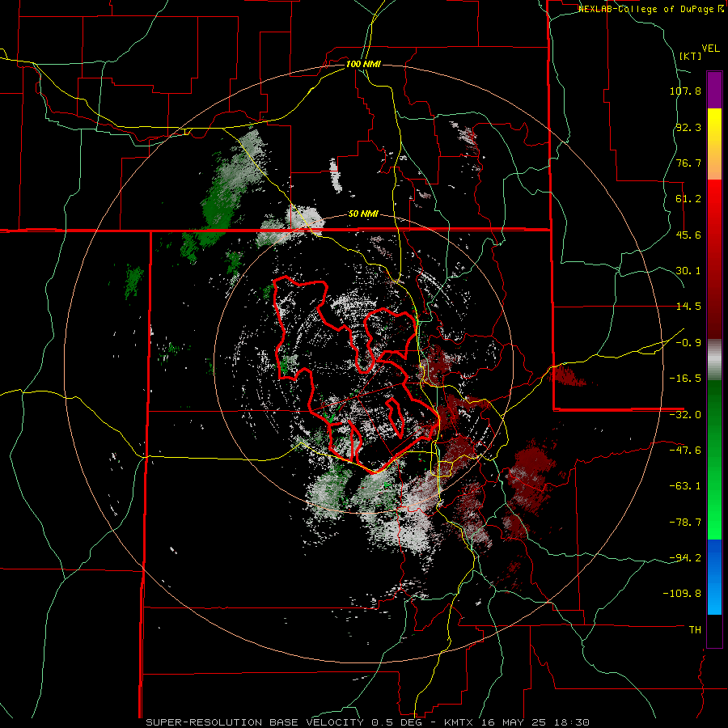Viewport: 728px width, 728px height.
Task: Click the KMTX 16 MAY 25 18:30 timestamp
Action: click(517, 722)
